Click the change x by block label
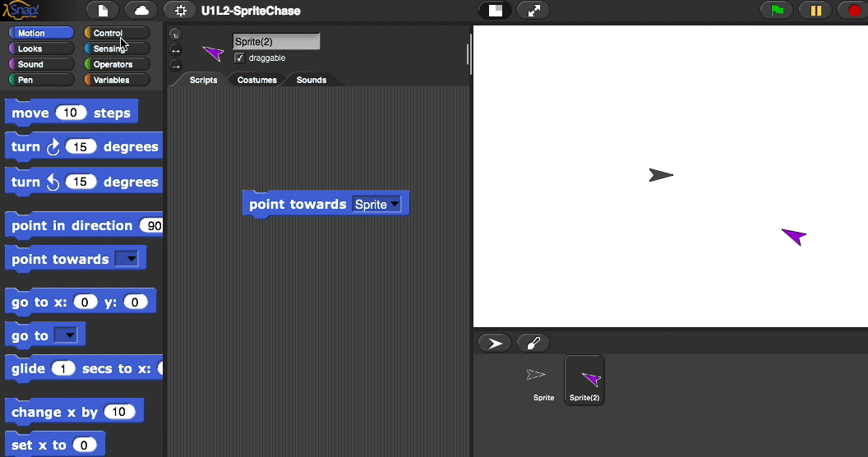The height and width of the screenshot is (457, 868). tap(54, 412)
